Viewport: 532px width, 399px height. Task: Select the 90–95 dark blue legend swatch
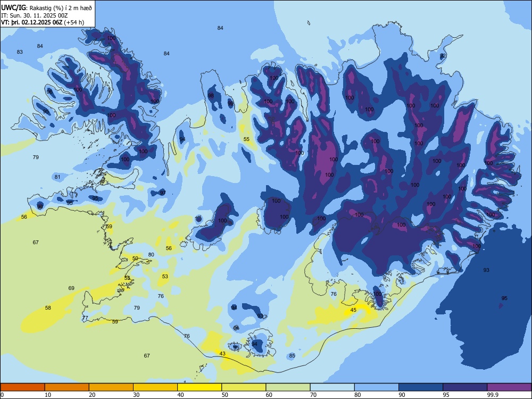(x=421, y=387)
